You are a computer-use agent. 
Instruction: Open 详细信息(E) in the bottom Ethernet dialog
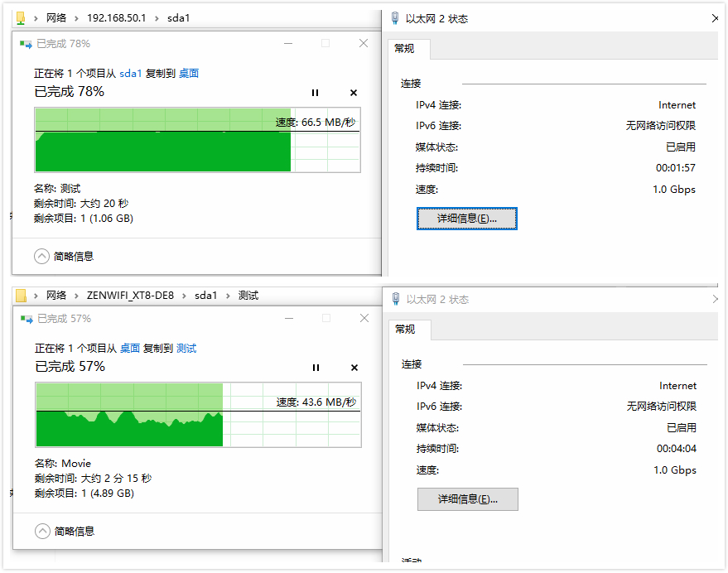pos(466,498)
